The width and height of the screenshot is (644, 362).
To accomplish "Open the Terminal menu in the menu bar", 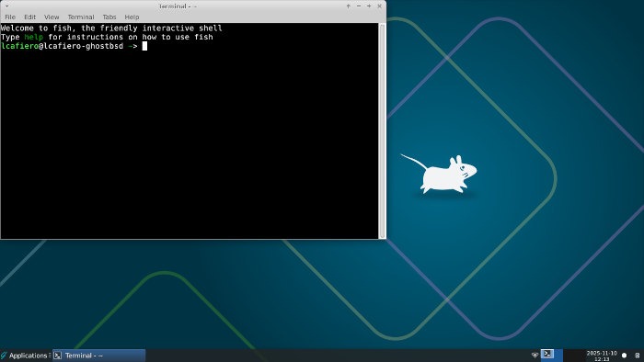I will pos(81,17).
